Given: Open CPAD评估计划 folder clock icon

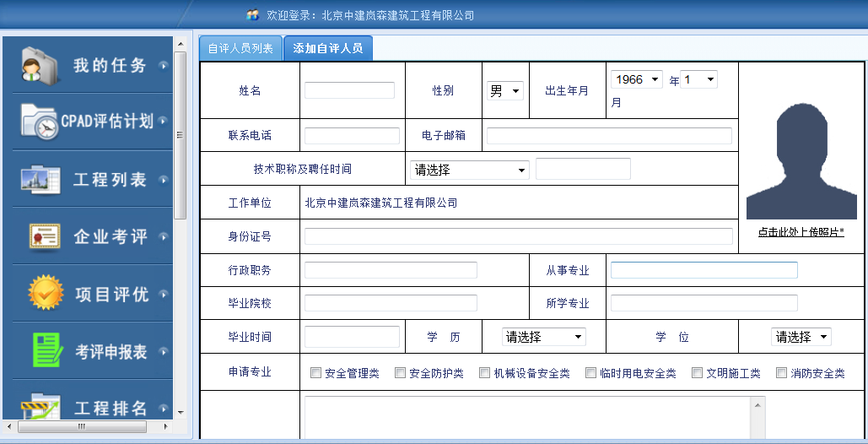Looking at the screenshot, I should (40, 122).
